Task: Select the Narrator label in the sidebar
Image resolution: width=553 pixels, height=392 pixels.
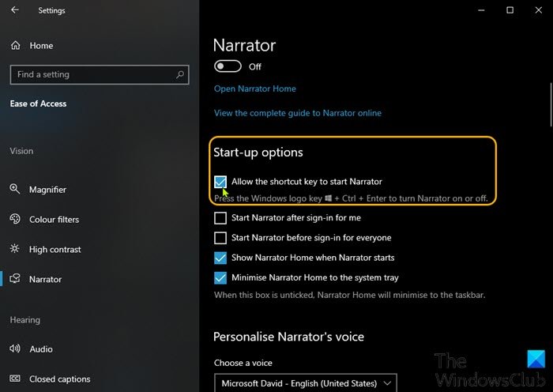Action: click(46, 280)
